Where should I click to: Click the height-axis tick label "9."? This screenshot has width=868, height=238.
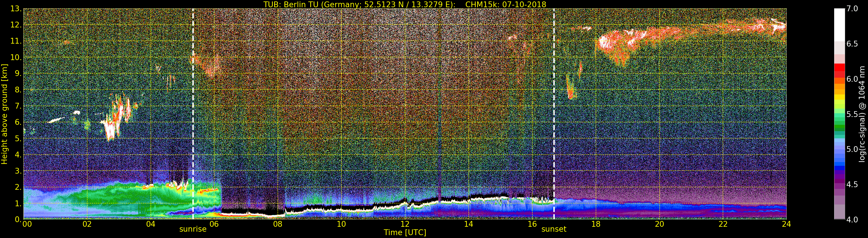(18, 73)
